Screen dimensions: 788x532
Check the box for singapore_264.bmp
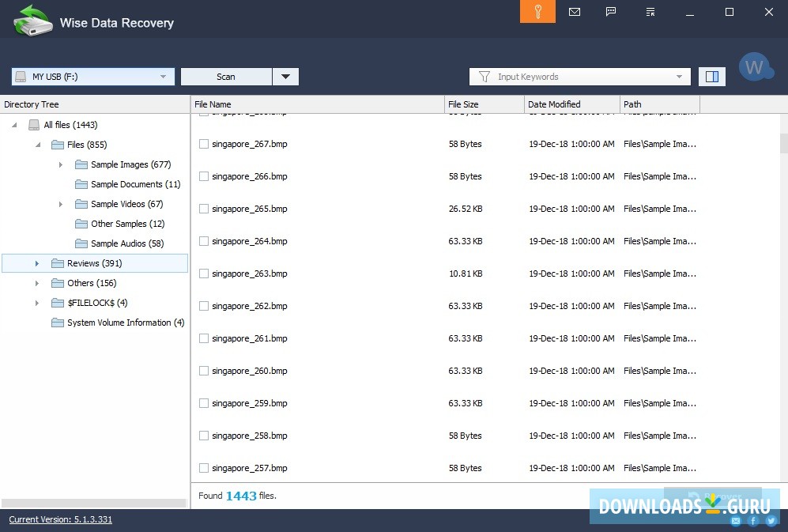tap(204, 241)
